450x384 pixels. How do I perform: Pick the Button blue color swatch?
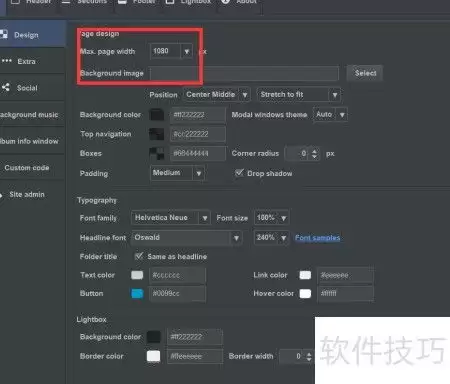137,293
